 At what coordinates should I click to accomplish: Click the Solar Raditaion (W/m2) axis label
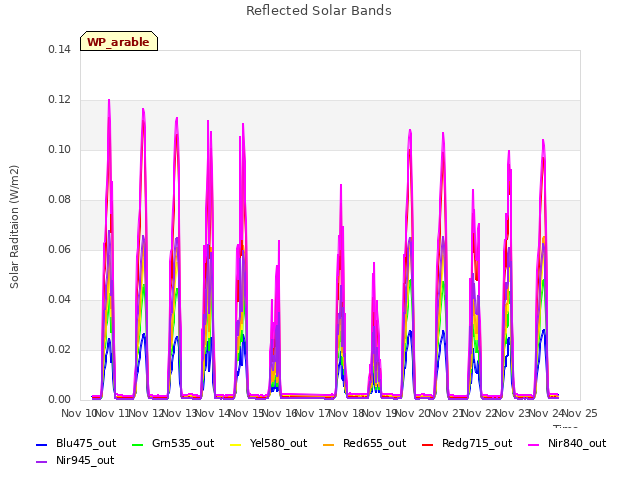click(x=14, y=227)
